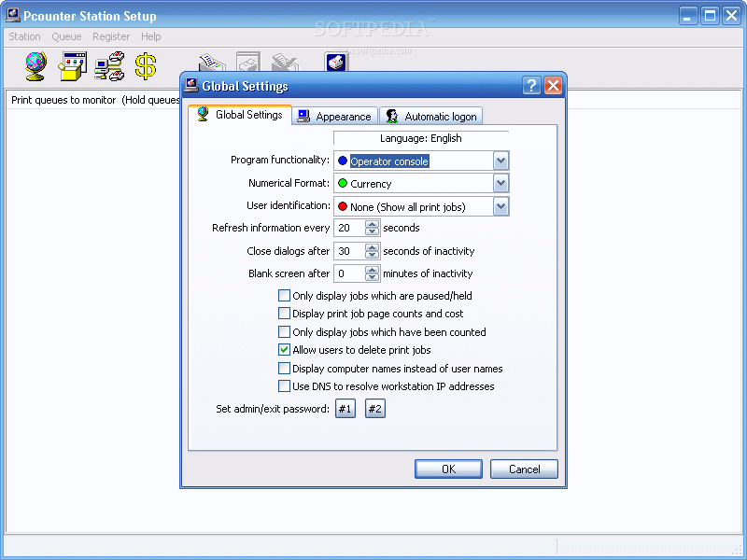The width and height of the screenshot is (747, 560).
Task: Select the Global Settings tab
Action: [x=240, y=115]
